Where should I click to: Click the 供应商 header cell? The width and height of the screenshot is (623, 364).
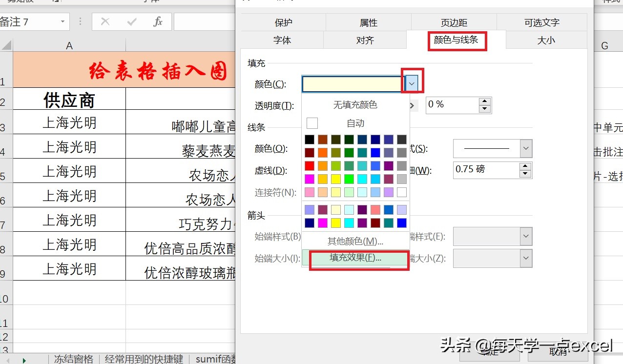pyautogui.click(x=69, y=99)
